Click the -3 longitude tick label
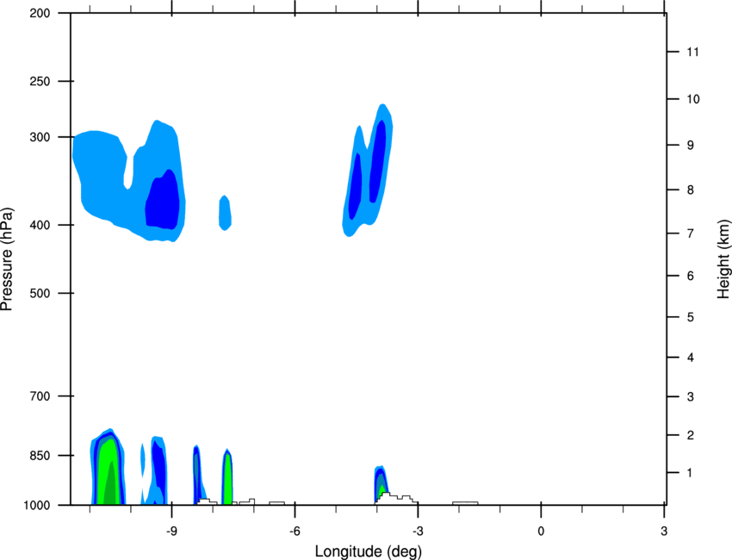 click(x=418, y=532)
